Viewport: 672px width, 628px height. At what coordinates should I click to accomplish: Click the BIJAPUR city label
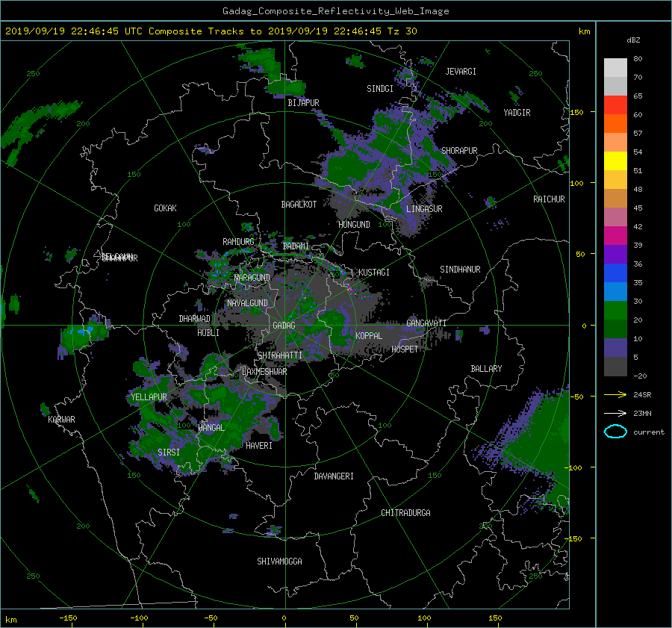[x=303, y=103]
